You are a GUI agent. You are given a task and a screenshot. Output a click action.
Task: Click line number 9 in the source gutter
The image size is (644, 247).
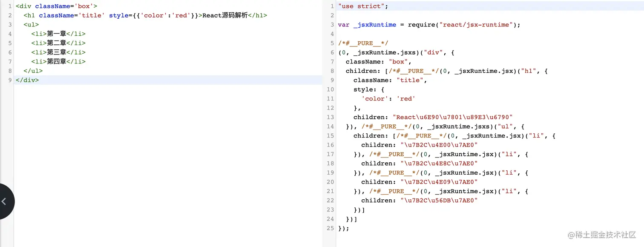click(x=10, y=80)
